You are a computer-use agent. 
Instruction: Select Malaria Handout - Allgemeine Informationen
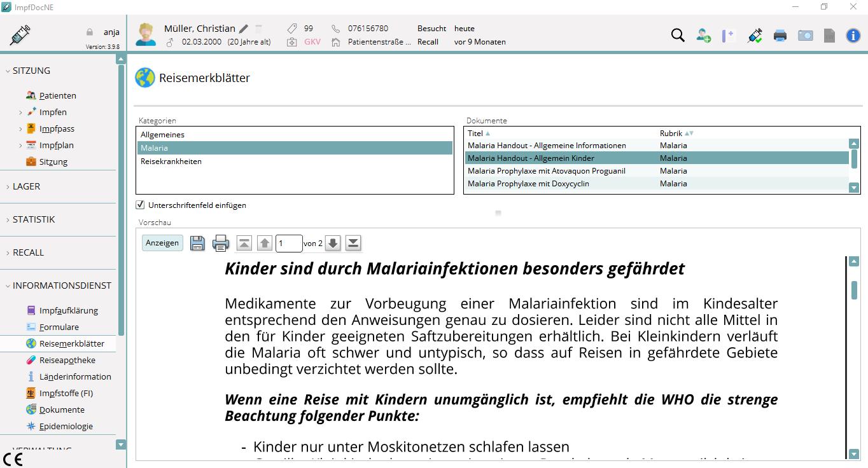[657, 146]
